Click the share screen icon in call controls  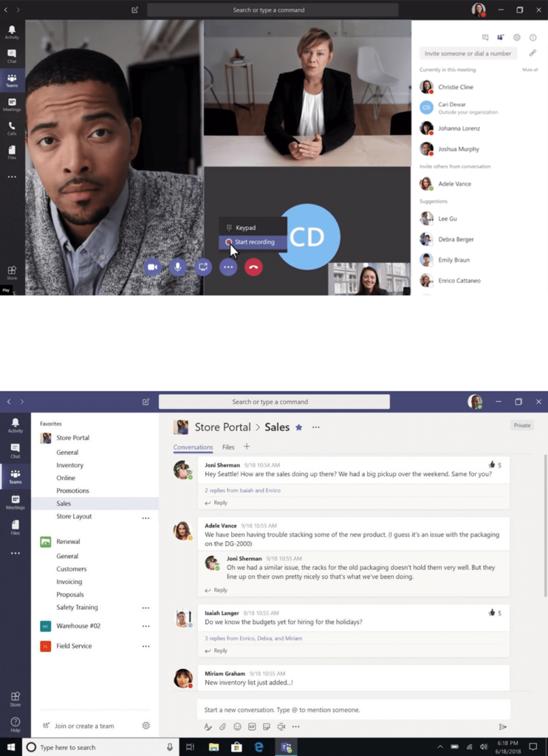tap(204, 267)
